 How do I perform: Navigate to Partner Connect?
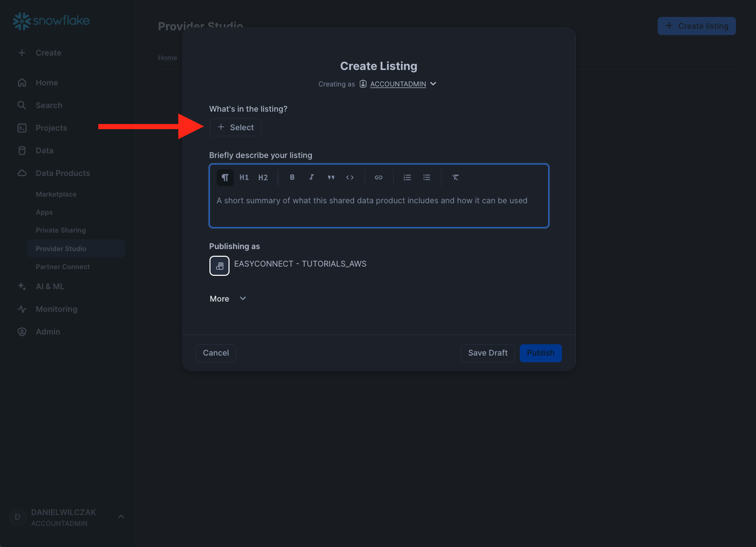[x=63, y=267]
